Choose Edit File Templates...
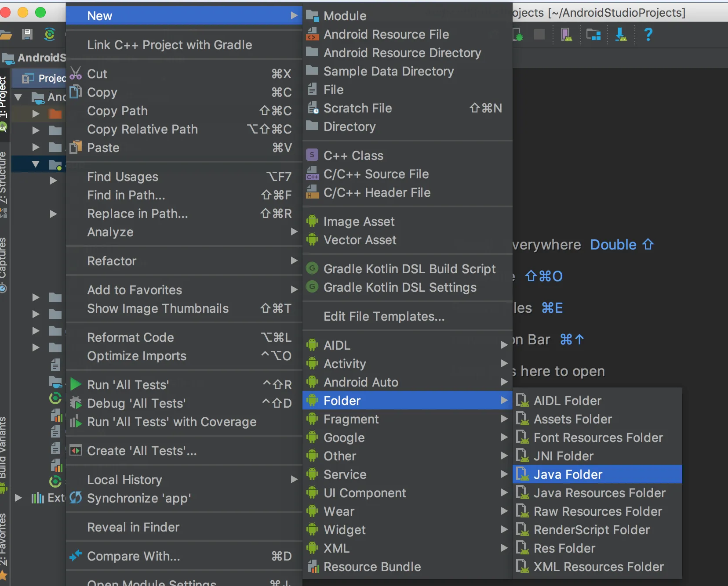 (408, 316)
